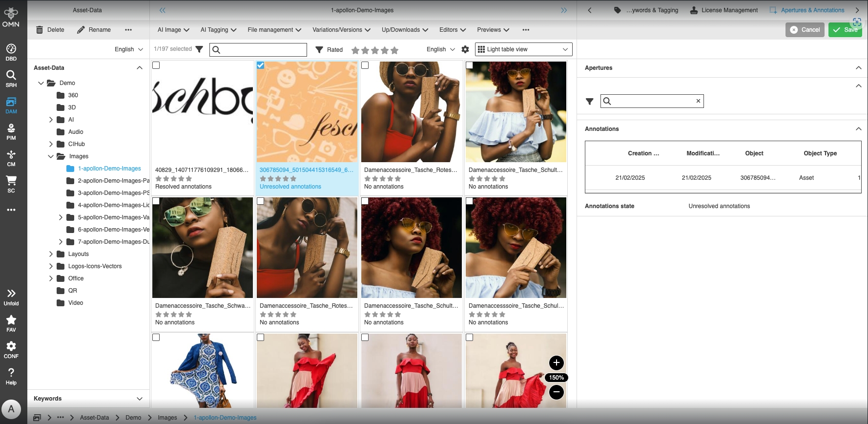Screen dimensions: 868x424
Task: Open the PIM module in sidebar
Action: (x=11, y=131)
